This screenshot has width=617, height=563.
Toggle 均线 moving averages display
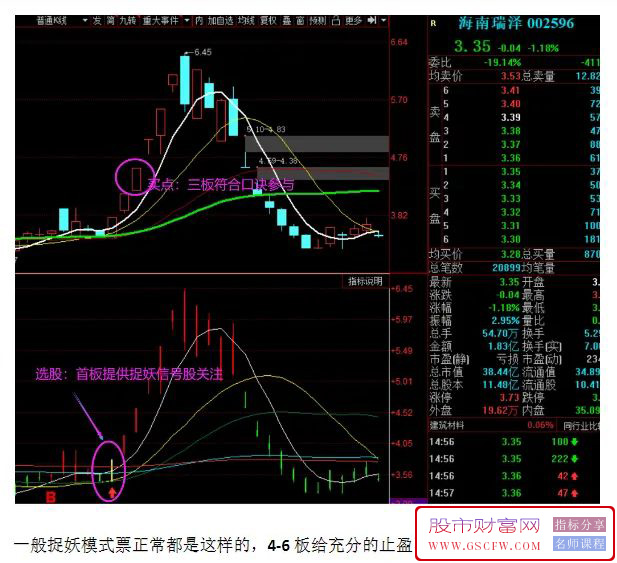coord(246,20)
